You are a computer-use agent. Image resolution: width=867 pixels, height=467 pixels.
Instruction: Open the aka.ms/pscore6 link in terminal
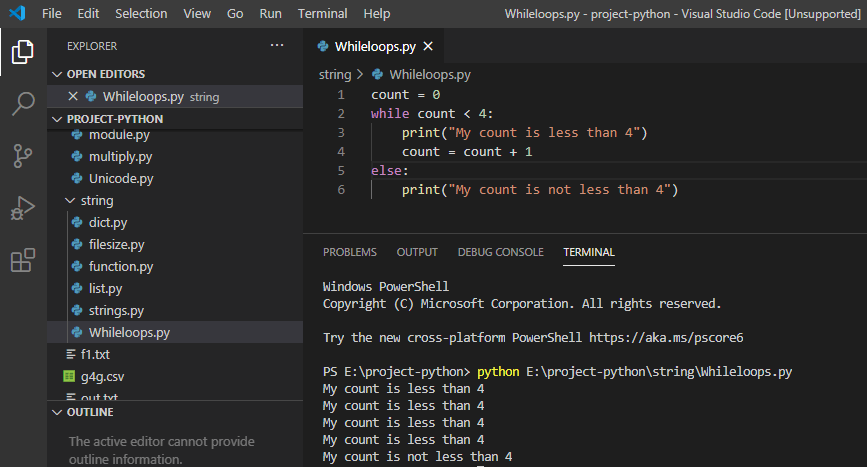[666, 338]
